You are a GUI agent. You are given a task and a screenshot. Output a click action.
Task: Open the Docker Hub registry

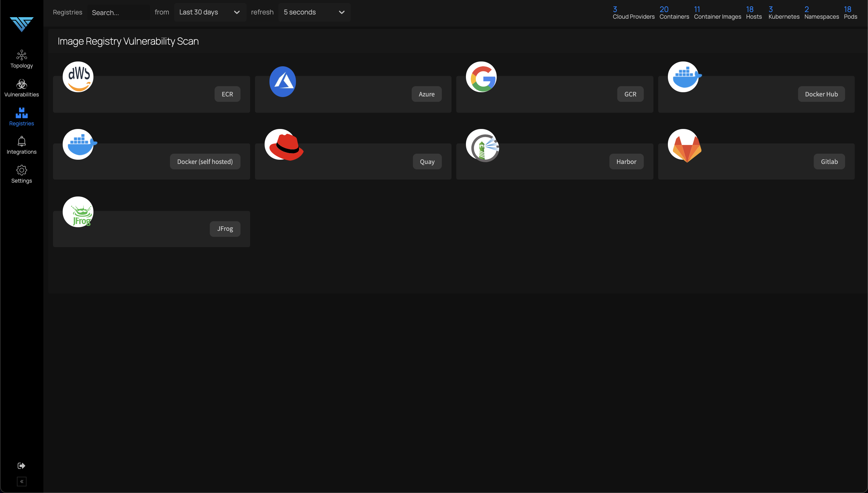(821, 94)
